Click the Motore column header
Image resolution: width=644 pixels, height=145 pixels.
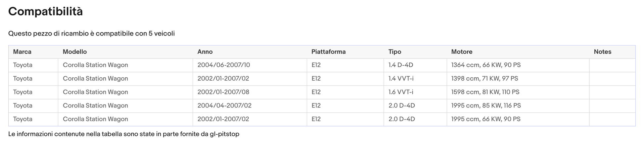518,52
